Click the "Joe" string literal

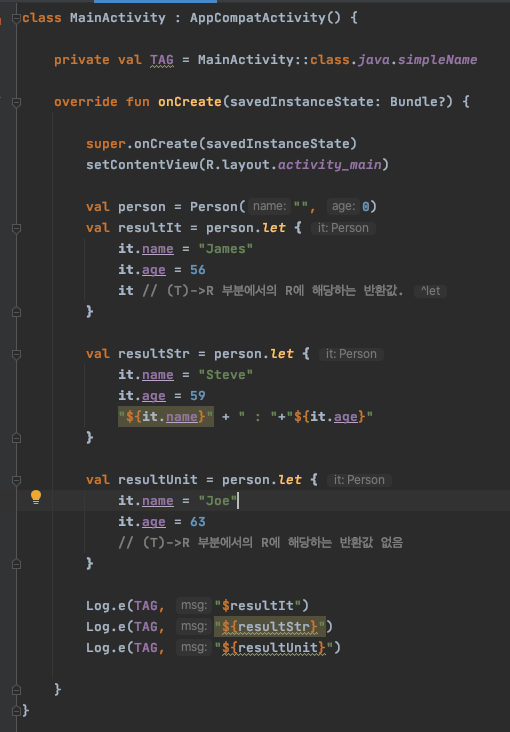coord(218,501)
